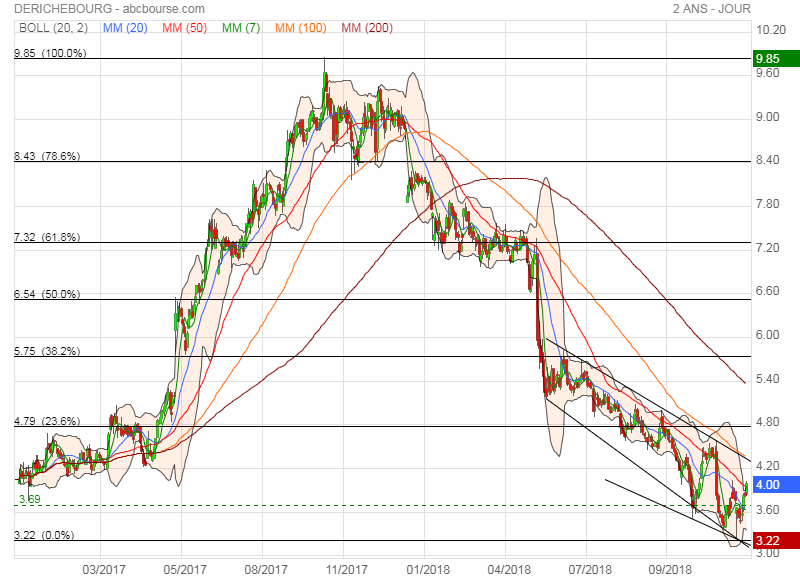
Task: Click the '4.79 (23.6%)' Fibonacci level label
Action: [47, 421]
